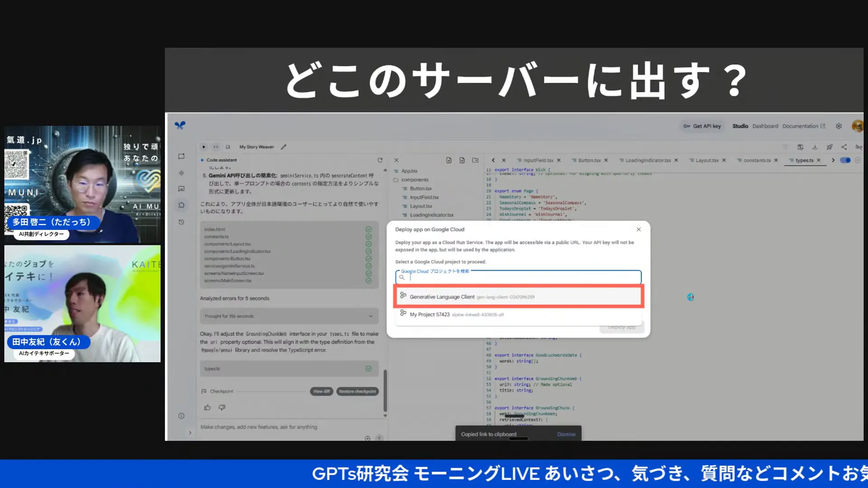Open the Documentation external link
Image resolution: width=868 pixels, height=488 pixels.
pyautogui.click(x=803, y=126)
